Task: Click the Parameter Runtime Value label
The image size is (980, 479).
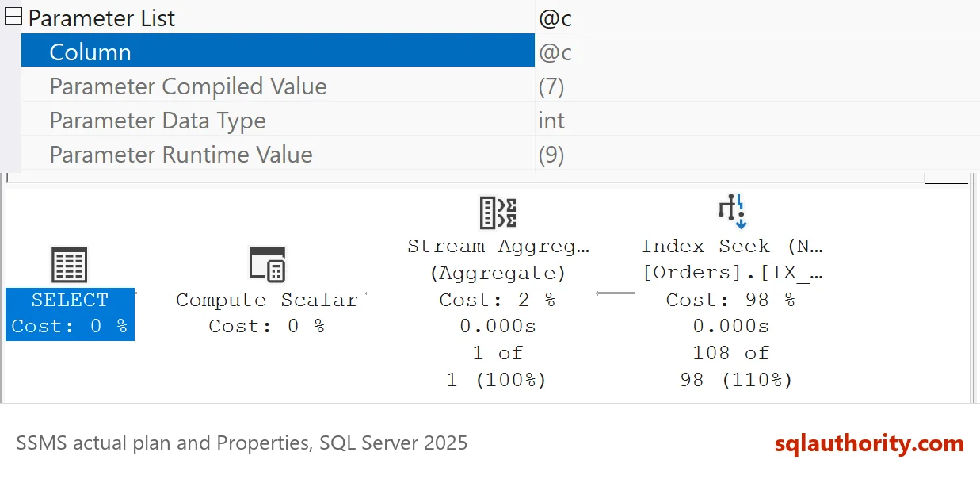Action: pyautogui.click(x=181, y=155)
